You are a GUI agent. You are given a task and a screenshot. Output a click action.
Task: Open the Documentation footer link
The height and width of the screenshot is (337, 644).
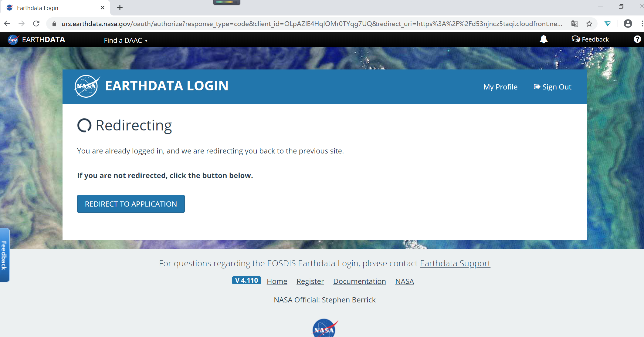pyautogui.click(x=359, y=281)
